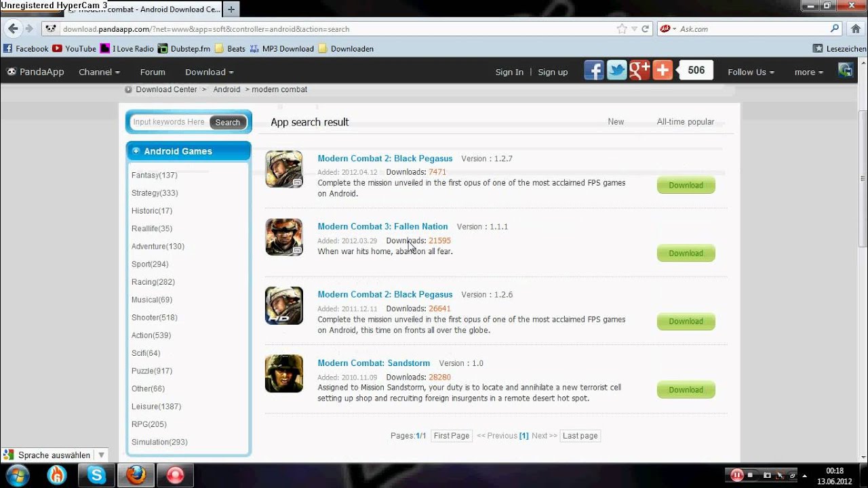Screen dimensions: 868x488
Task: Click the orange plus share icon
Action: 663,70
